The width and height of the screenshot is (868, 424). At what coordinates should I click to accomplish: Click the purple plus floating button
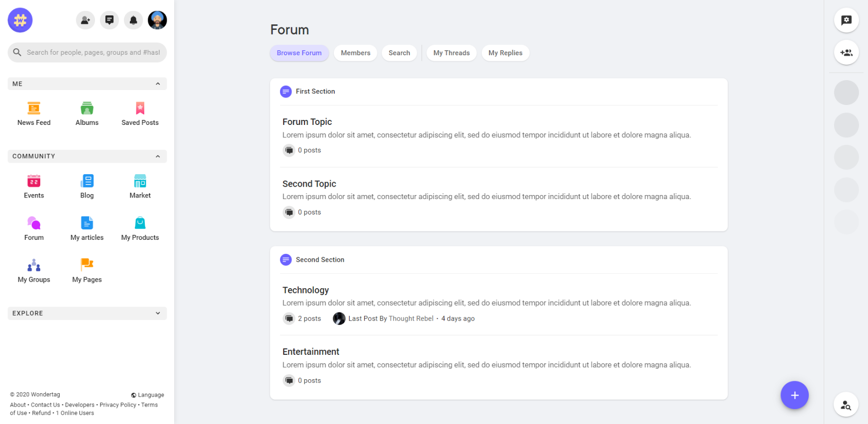pos(794,395)
